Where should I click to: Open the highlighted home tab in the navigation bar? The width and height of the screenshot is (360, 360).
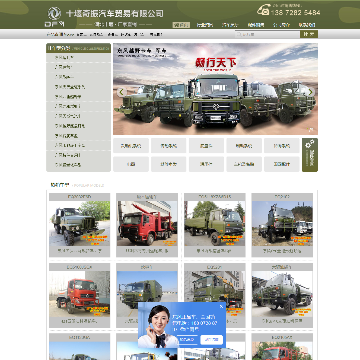[181, 25]
